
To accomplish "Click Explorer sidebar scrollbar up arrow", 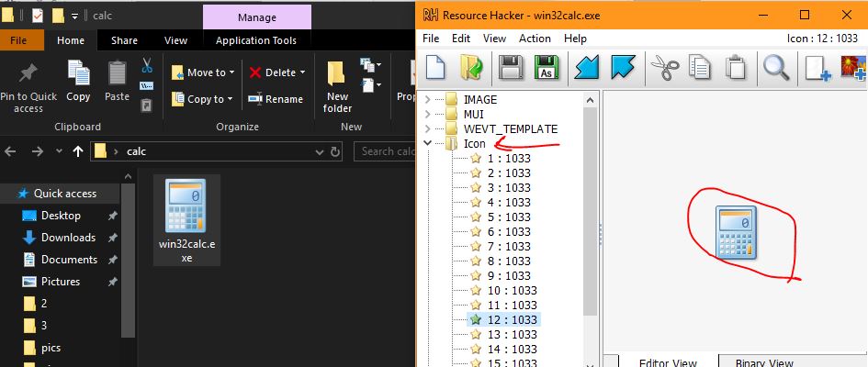I will [128, 177].
